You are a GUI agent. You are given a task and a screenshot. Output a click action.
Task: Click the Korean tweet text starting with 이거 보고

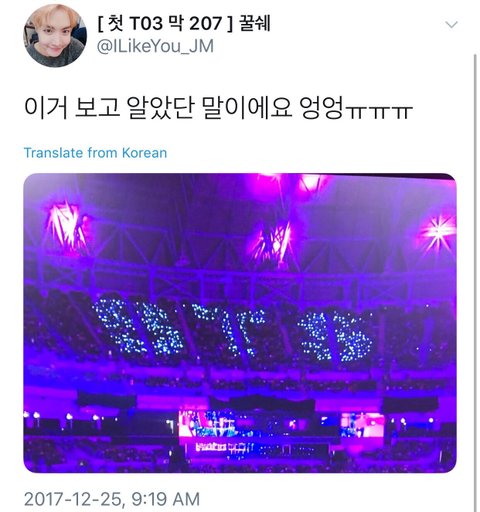click(218, 108)
